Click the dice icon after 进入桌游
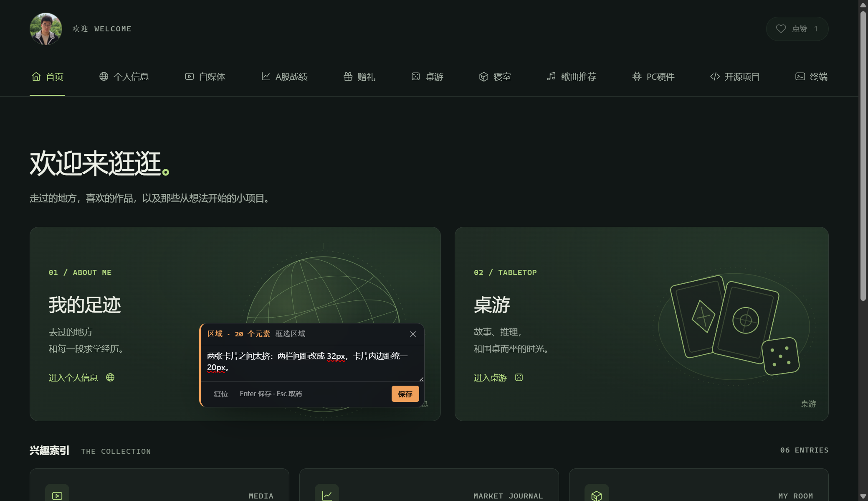The height and width of the screenshot is (501, 868). pyautogui.click(x=519, y=377)
